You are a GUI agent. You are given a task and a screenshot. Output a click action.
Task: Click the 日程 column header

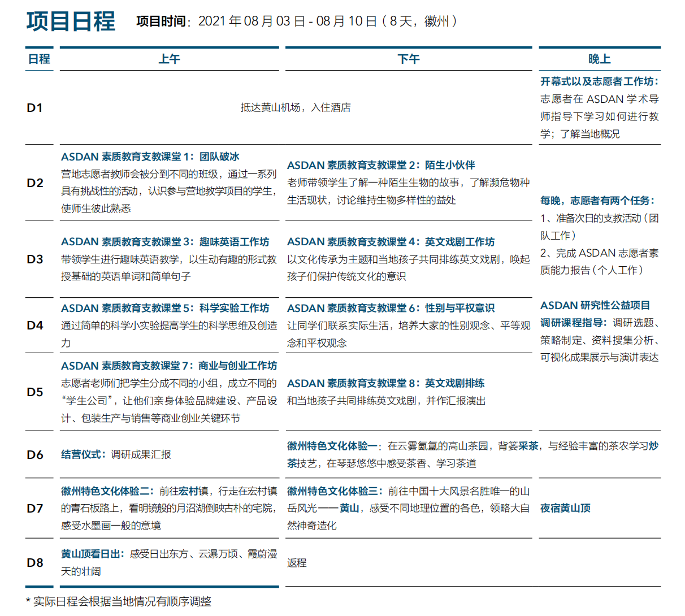[39, 59]
